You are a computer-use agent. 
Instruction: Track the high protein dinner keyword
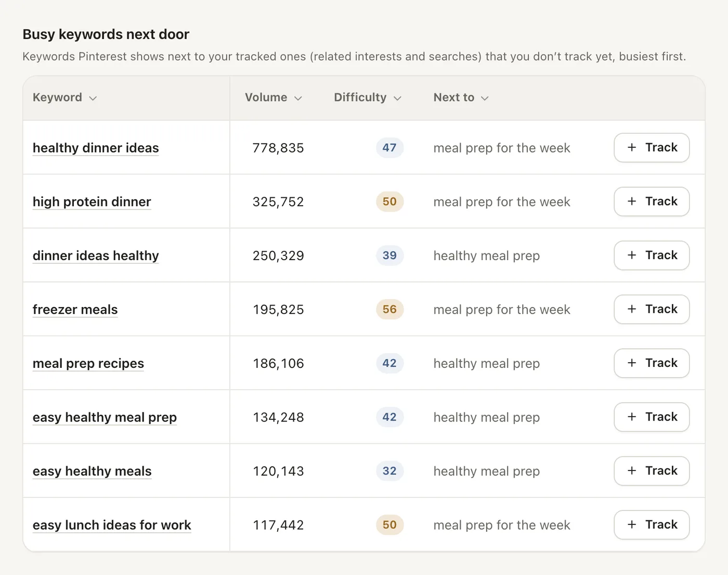pyautogui.click(x=652, y=201)
